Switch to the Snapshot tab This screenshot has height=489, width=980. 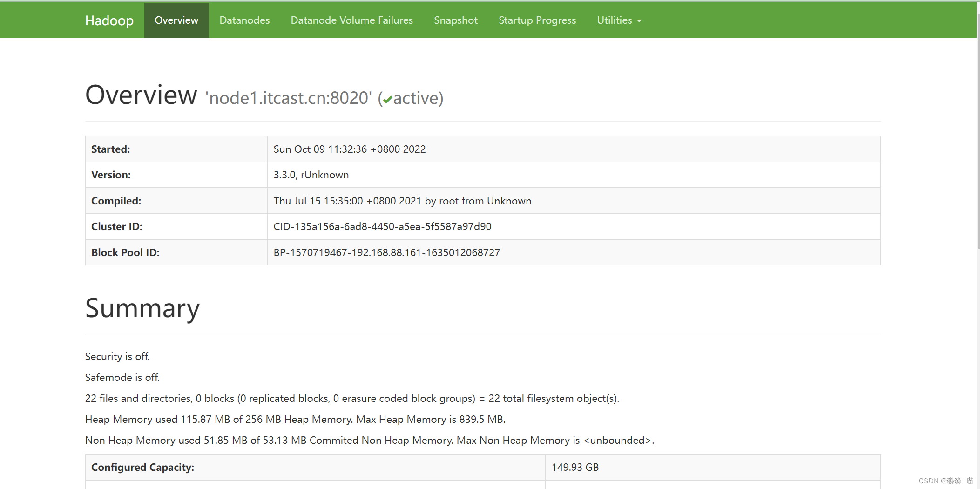pos(455,20)
